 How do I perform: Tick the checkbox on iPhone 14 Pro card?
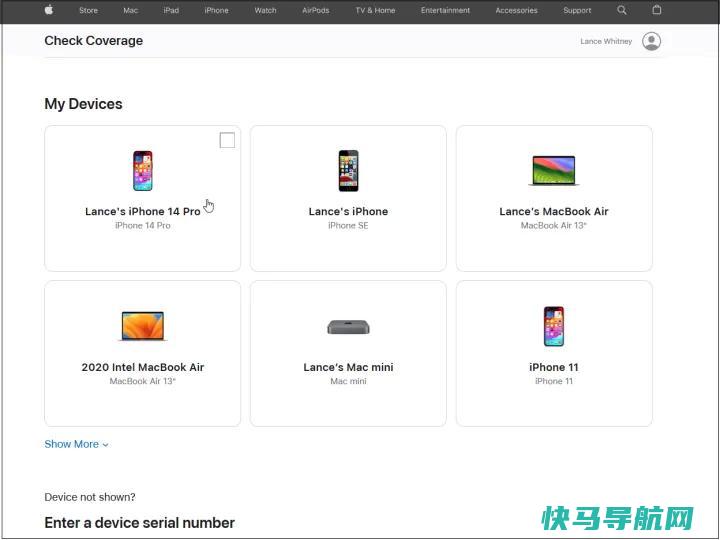[227, 140]
